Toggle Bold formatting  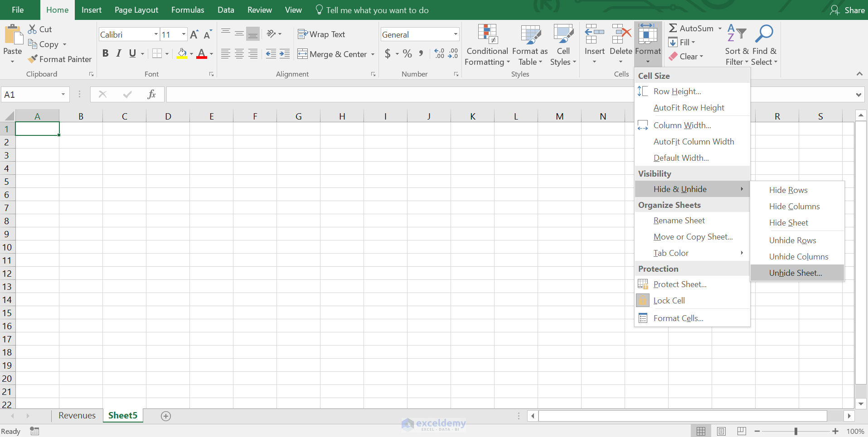105,53
